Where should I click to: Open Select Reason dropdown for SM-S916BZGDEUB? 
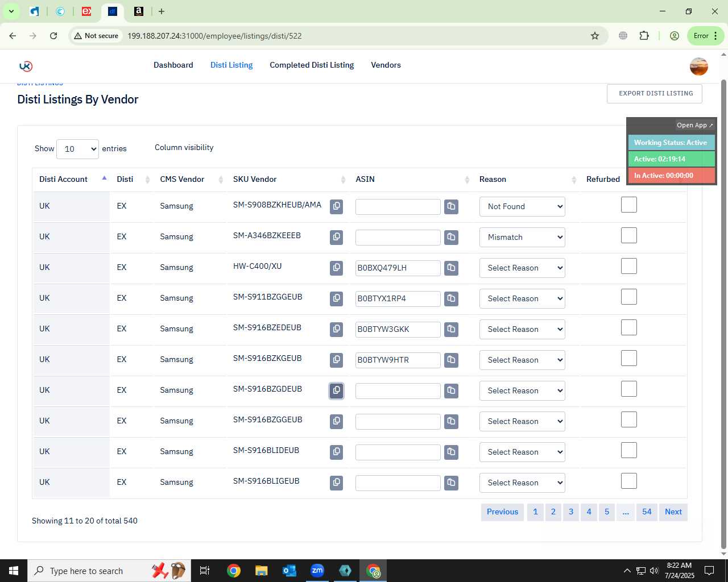point(522,390)
